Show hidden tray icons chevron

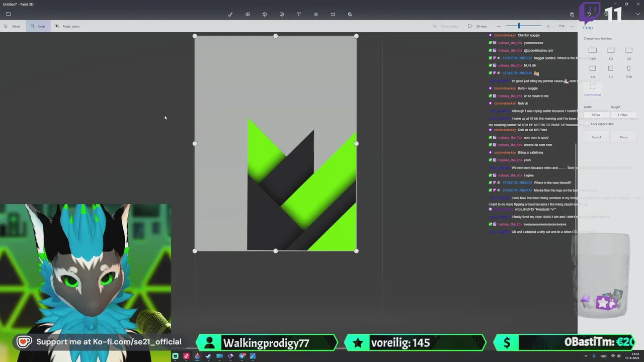point(586,356)
